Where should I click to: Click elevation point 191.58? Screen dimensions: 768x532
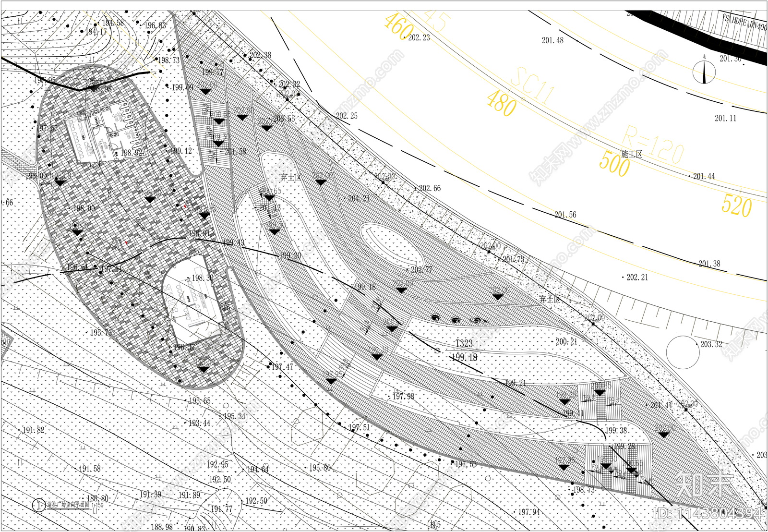90,469
